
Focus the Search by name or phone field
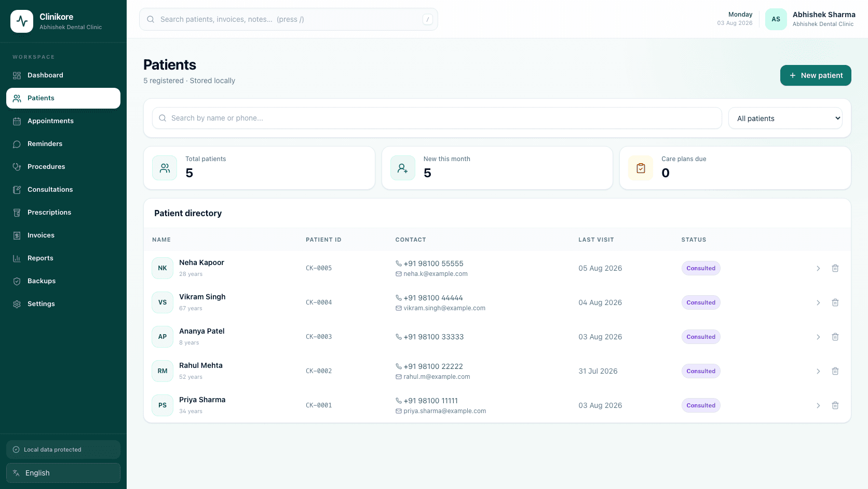pyautogui.click(x=437, y=118)
